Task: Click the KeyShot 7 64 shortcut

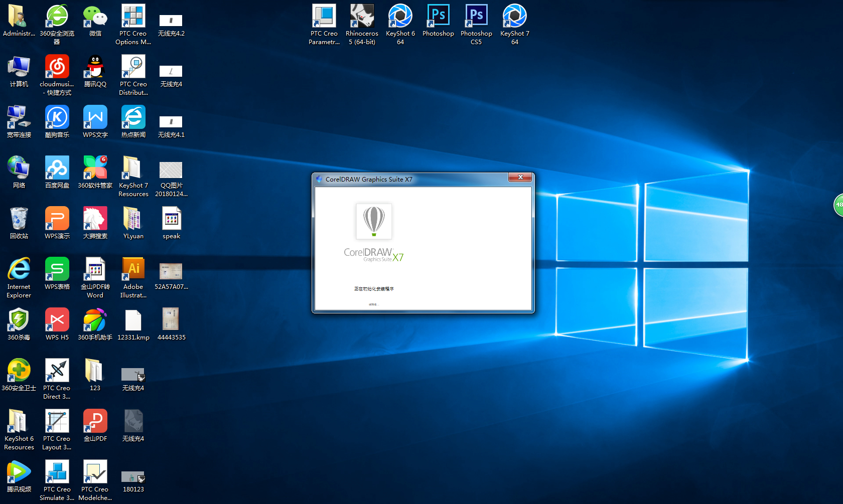Action: point(514,17)
